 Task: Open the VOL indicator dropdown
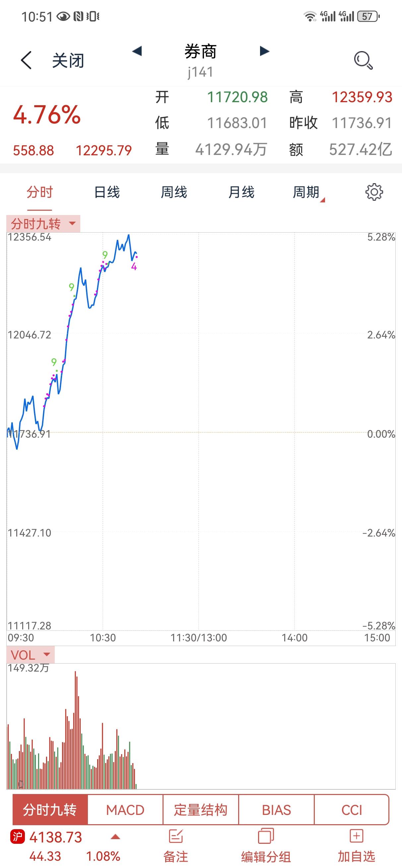click(x=30, y=655)
